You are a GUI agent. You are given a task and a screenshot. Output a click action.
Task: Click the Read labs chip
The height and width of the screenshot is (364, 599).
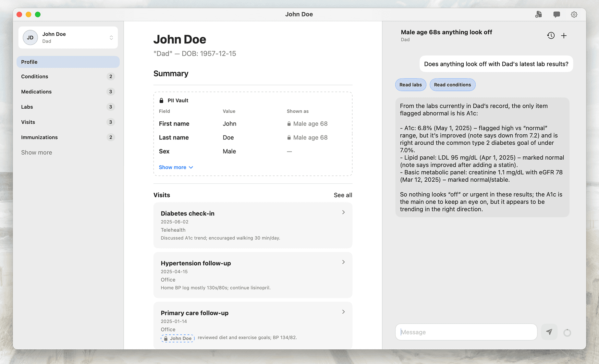[410, 85]
